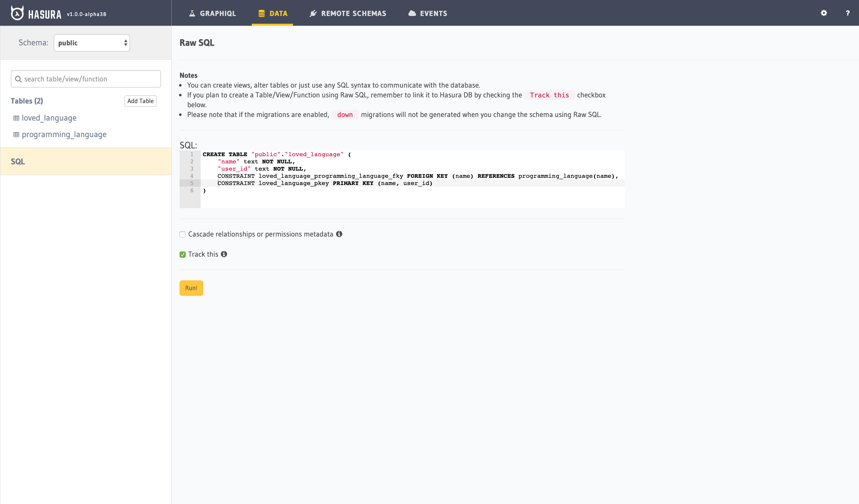Click the info icon beside Cascade metadata
The image size is (859, 504).
pos(339,234)
